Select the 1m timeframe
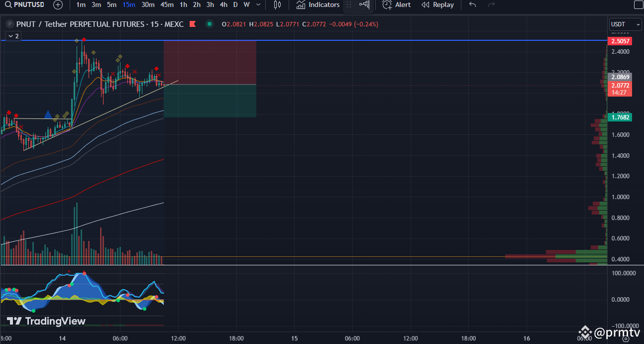The width and height of the screenshot is (644, 344). click(x=81, y=5)
